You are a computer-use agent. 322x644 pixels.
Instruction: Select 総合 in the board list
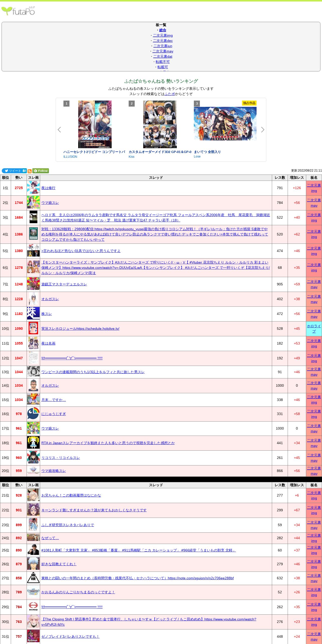[163, 30]
